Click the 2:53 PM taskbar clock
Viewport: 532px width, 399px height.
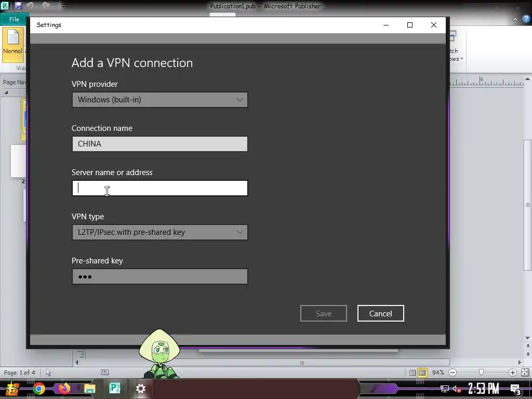tap(484, 389)
